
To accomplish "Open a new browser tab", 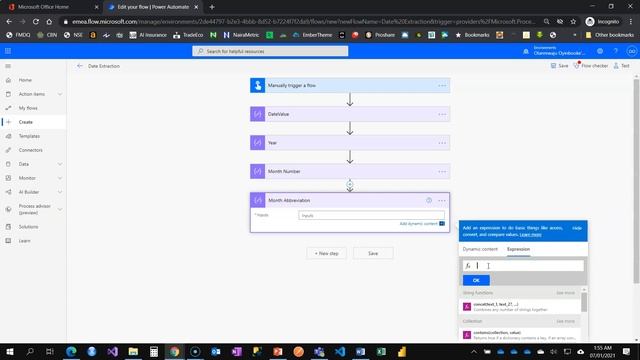I will click(x=212, y=7).
